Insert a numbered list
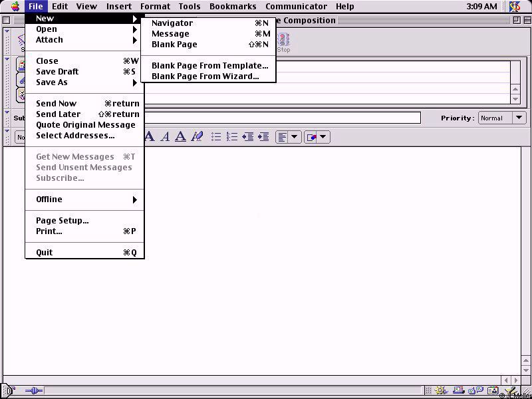Viewport: 532px width, 399px height. pyautogui.click(x=232, y=137)
